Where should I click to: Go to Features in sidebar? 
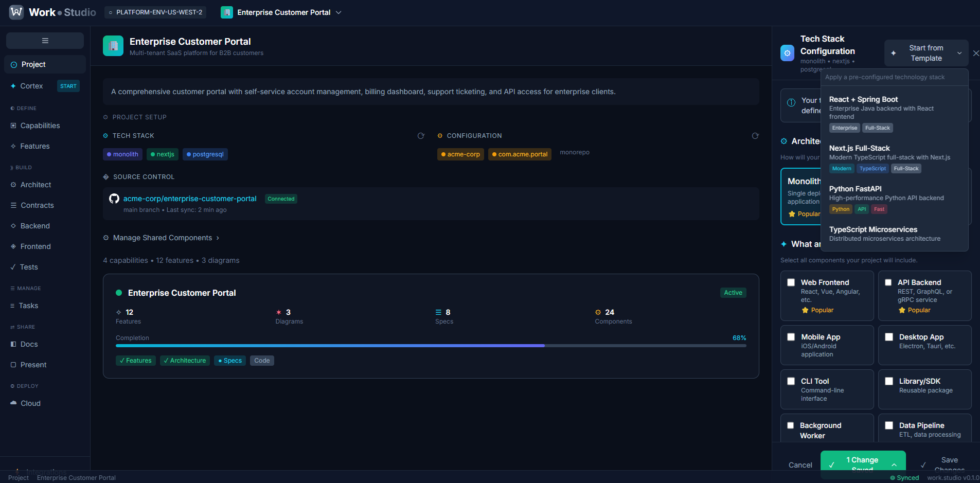(x=45, y=146)
